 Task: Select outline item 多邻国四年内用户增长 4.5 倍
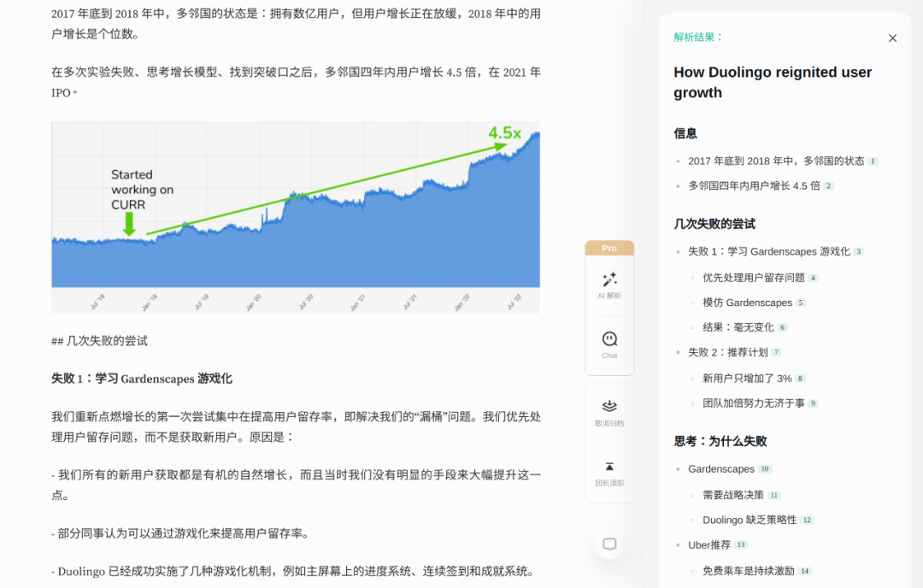point(754,186)
